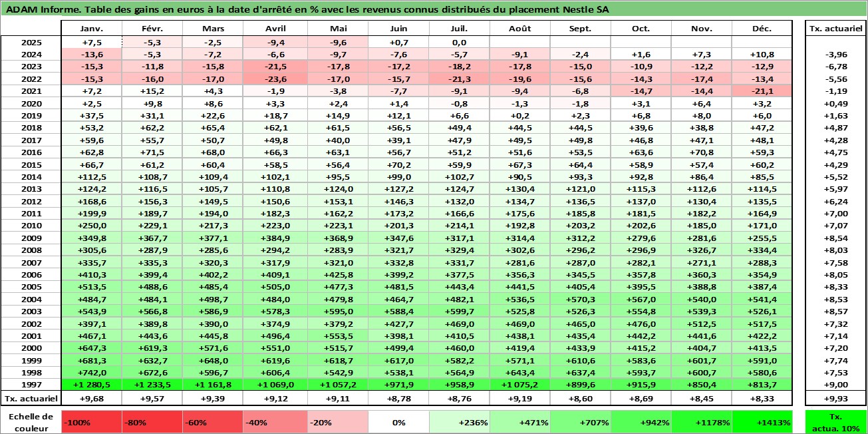Image resolution: width=868 pixels, height=434 pixels.
Task: Select the 'Févr.' column header
Action: (x=152, y=29)
